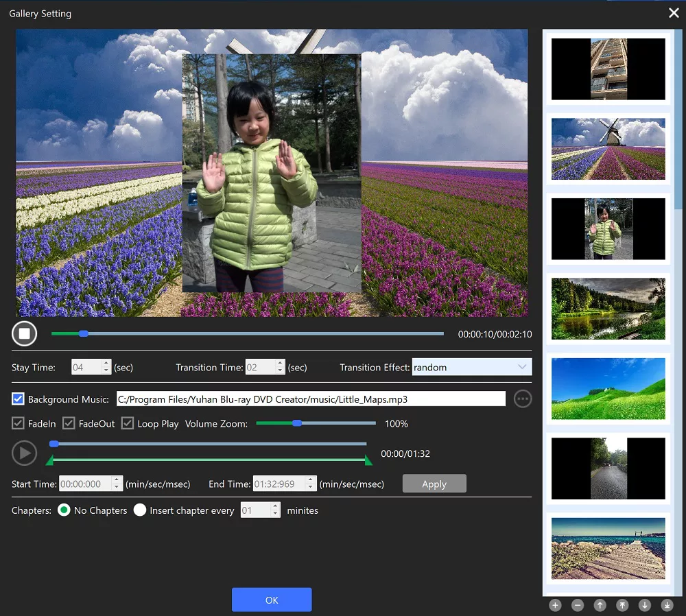This screenshot has width=686, height=616.
Task: Stop the slideshow preview playback
Action: point(24,334)
